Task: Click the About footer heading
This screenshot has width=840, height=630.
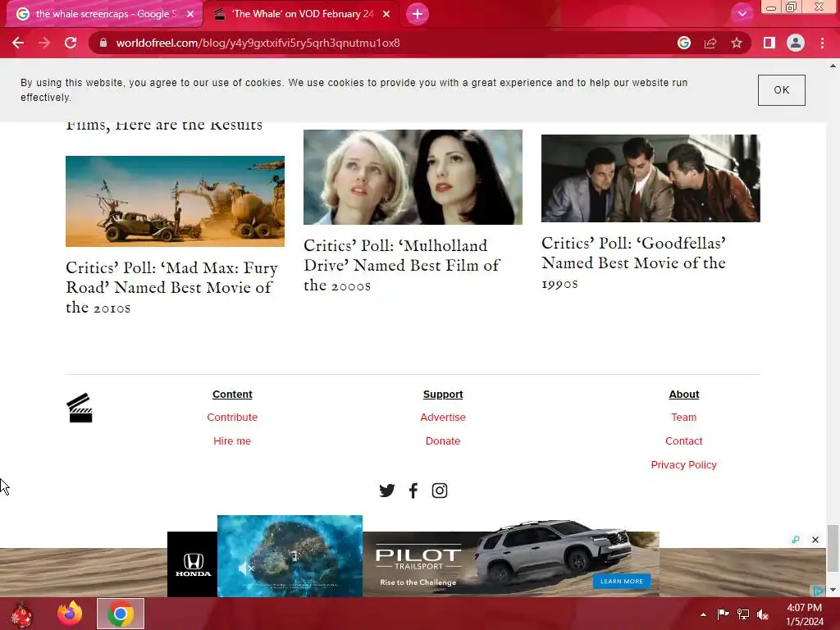Action: point(683,394)
